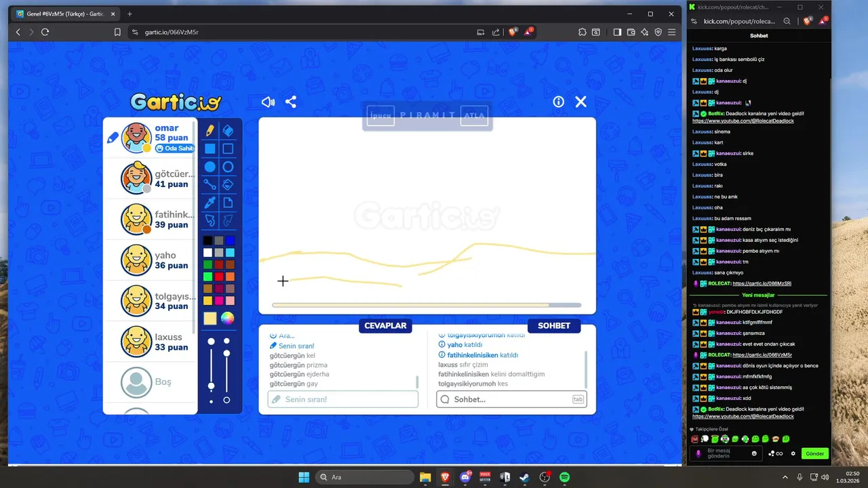The image size is (868, 488).
Task: Select the outlined circle tool
Action: (x=228, y=167)
